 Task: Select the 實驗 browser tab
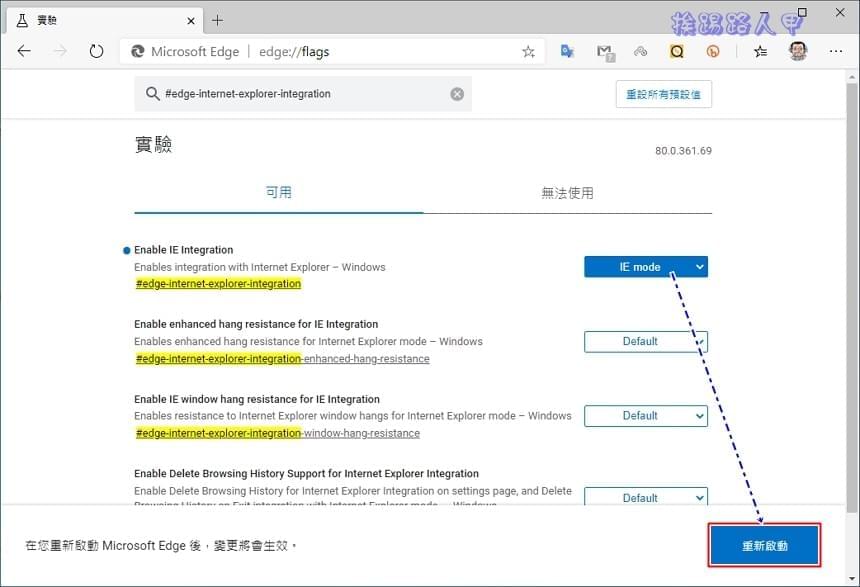104,21
